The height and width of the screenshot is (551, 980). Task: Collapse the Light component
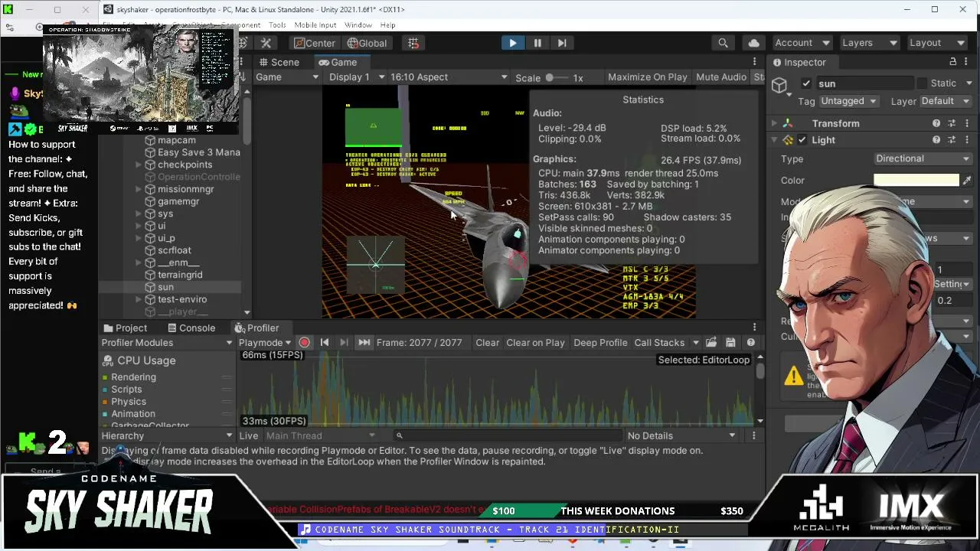pos(774,140)
